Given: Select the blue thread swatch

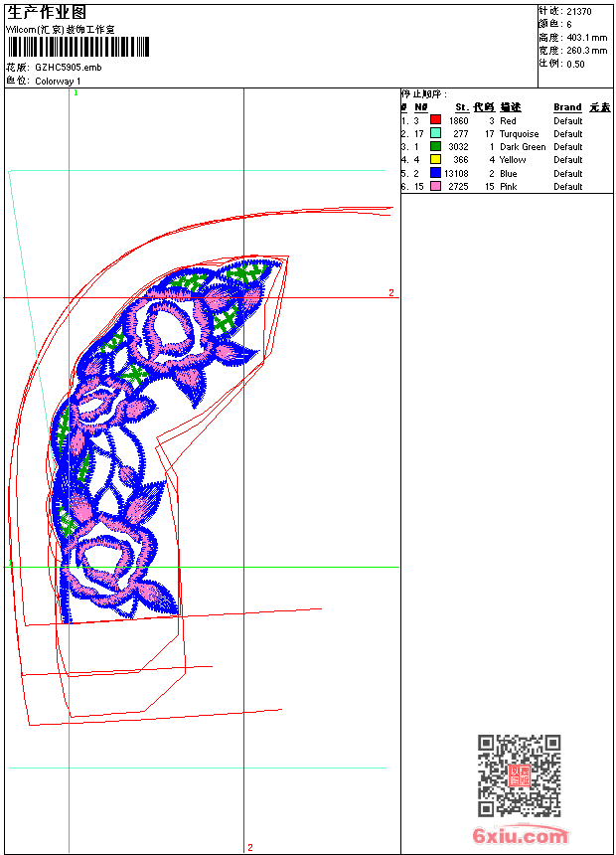Looking at the screenshot, I should (x=435, y=173).
